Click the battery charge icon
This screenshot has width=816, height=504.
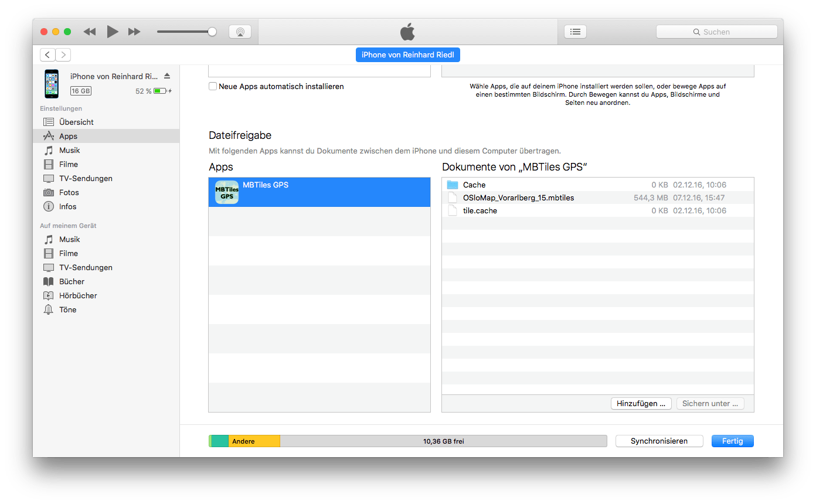(x=162, y=91)
